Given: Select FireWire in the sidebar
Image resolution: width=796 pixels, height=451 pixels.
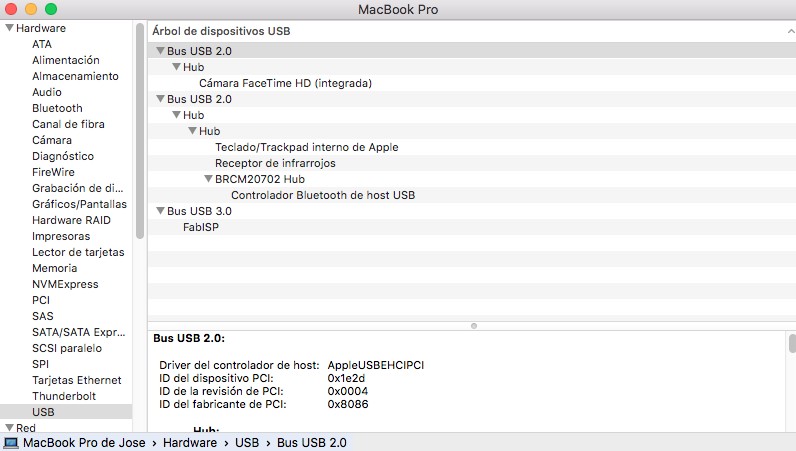Looking at the screenshot, I should (53, 172).
